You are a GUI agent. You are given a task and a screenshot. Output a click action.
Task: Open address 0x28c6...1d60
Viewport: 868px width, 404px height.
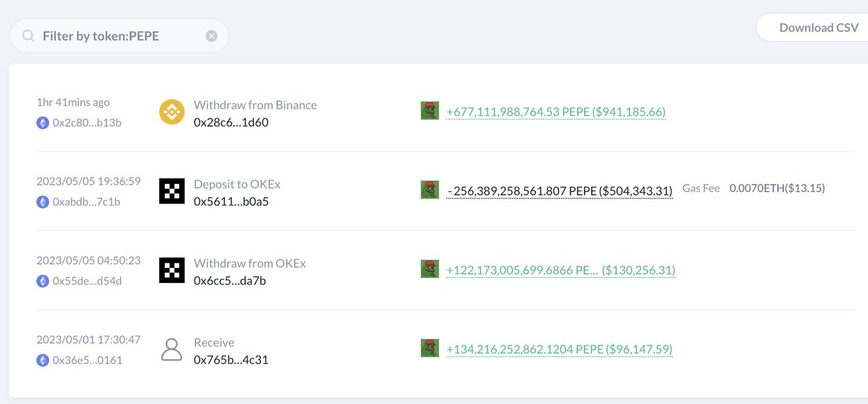click(231, 122)
